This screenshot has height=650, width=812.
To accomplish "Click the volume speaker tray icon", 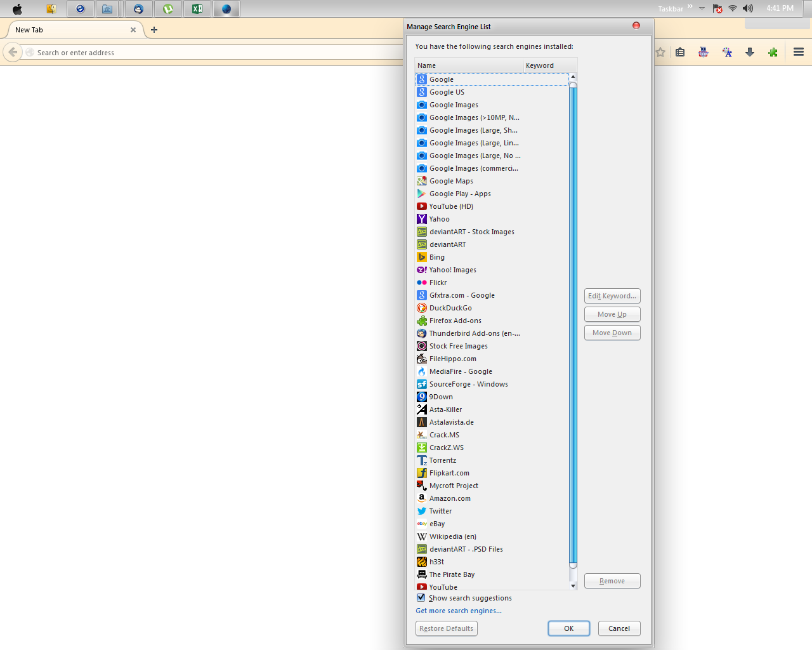I will pos(748,8).
